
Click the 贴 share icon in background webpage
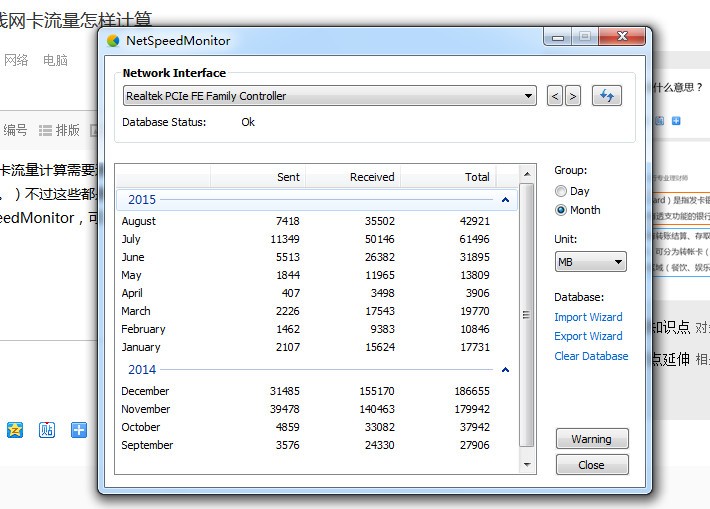click(x=47, y=430)
